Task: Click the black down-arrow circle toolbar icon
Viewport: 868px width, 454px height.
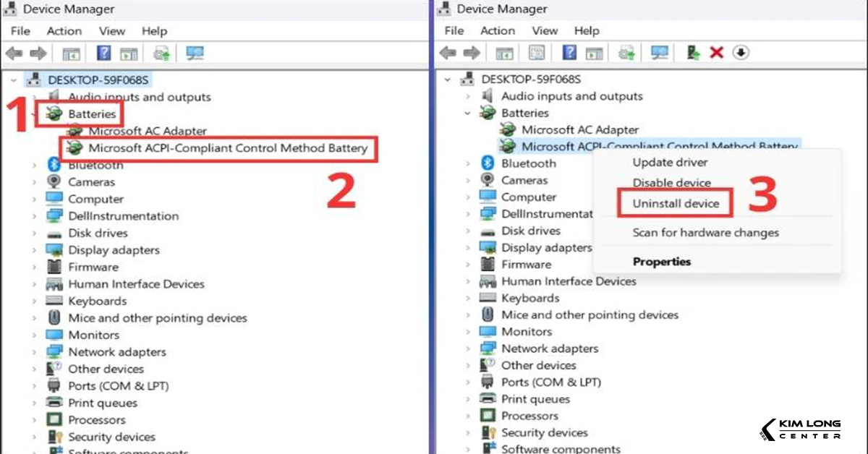Action: 741,53
